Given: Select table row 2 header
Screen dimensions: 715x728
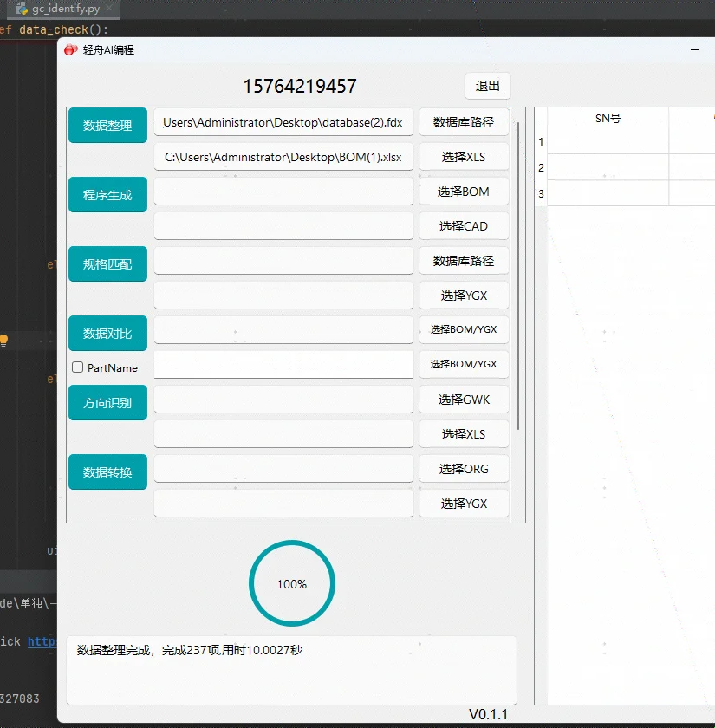Looking at the screenshot, I should point(541,167).
